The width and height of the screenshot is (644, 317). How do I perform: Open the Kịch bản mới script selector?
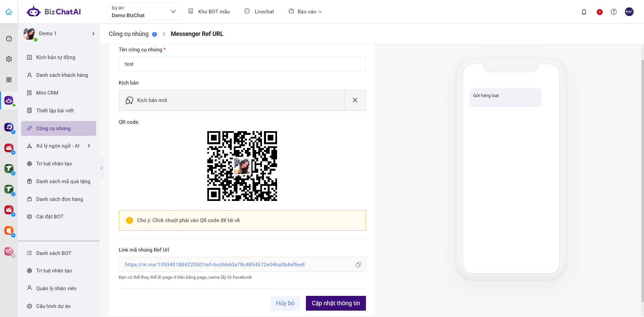[x=231, y=100]
